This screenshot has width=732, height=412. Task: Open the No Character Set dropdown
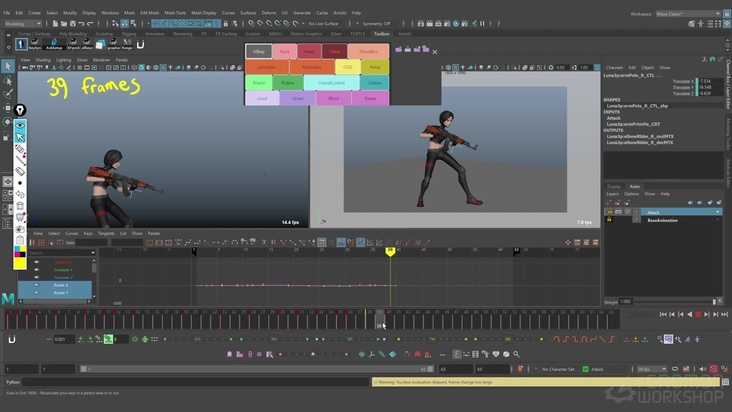point(560,369)
